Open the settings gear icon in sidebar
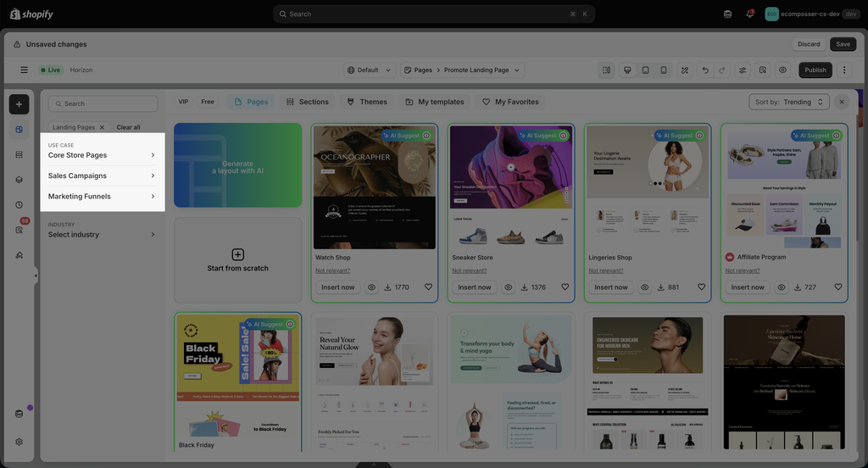This screenshot has height=468, width=868. pos(19,442)
